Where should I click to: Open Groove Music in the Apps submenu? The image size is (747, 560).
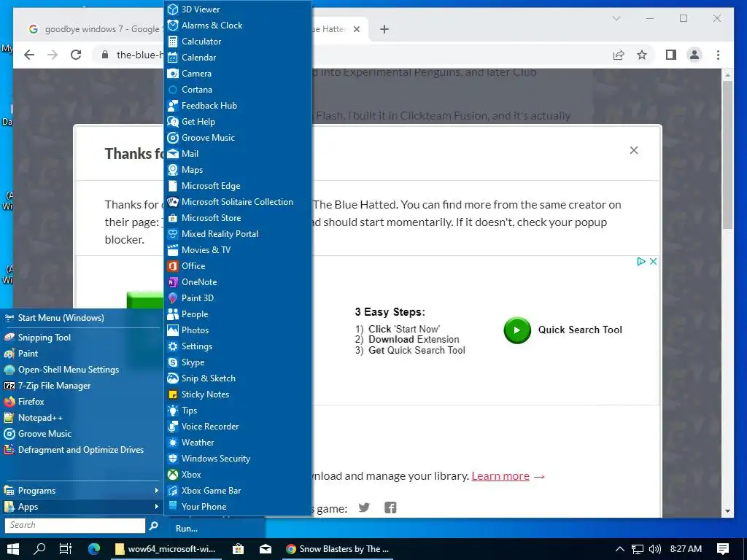(239, 138)
